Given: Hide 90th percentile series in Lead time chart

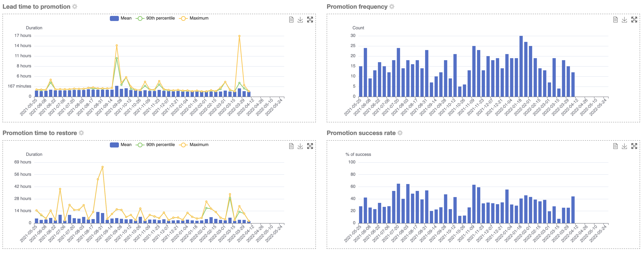Looking at the screenshot, I should coord(155,18).
